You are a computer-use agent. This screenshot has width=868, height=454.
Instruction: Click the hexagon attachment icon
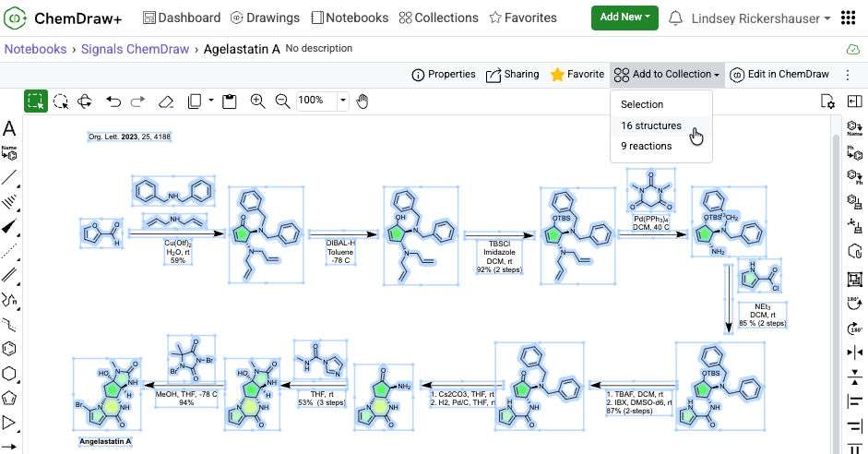(x=855, y=251)
